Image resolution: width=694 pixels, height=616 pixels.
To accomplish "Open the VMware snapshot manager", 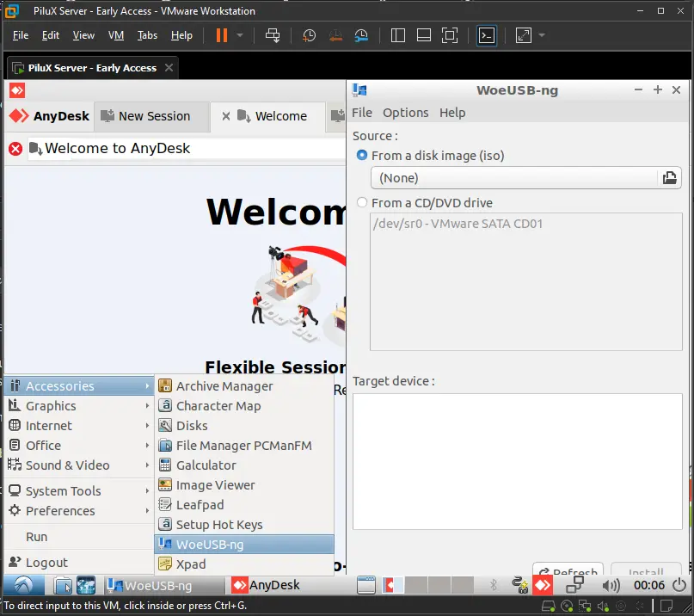I will click(x=361, y=35).
